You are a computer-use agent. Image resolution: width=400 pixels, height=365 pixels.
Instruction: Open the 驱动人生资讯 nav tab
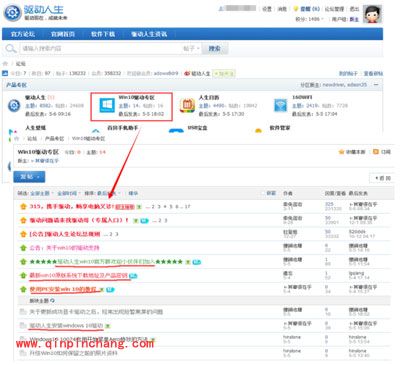(149, 34)
